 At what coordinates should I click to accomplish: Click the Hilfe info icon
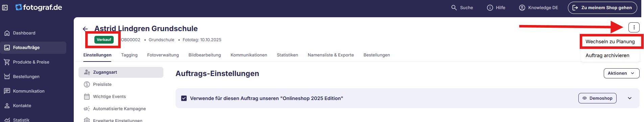pyautogui.click(x=490, y=7)
